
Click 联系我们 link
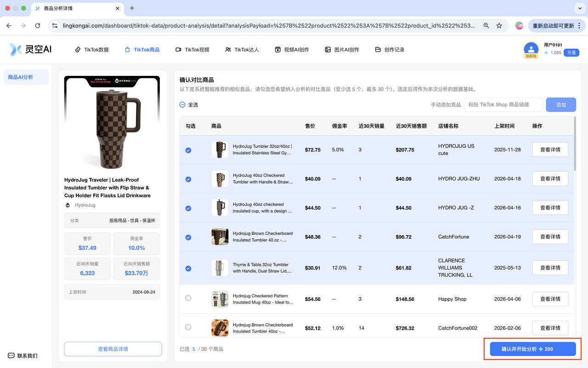(x=27, y=356)
